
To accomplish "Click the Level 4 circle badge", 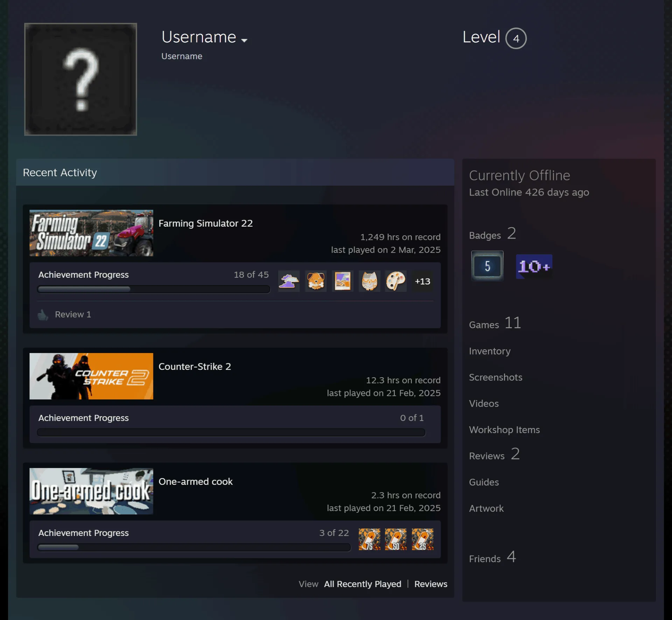I will pyautogui.click(x=516, y=38).
